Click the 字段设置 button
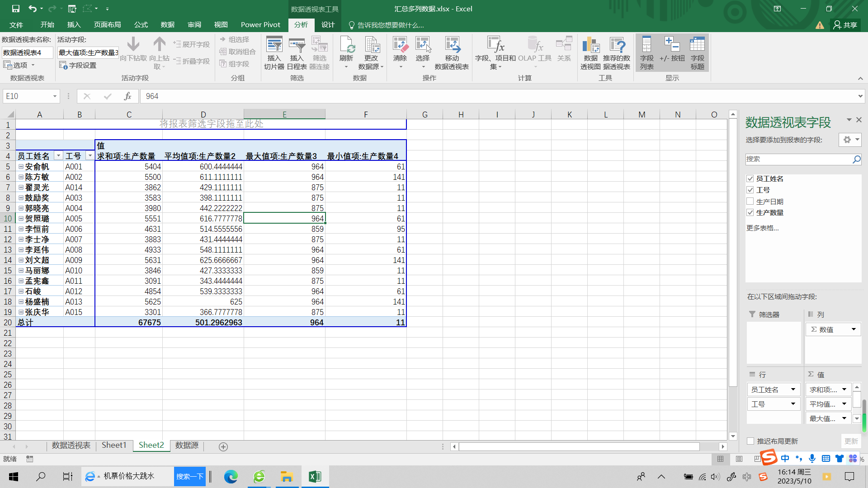 pyautogui.click(x=78, y=66)
